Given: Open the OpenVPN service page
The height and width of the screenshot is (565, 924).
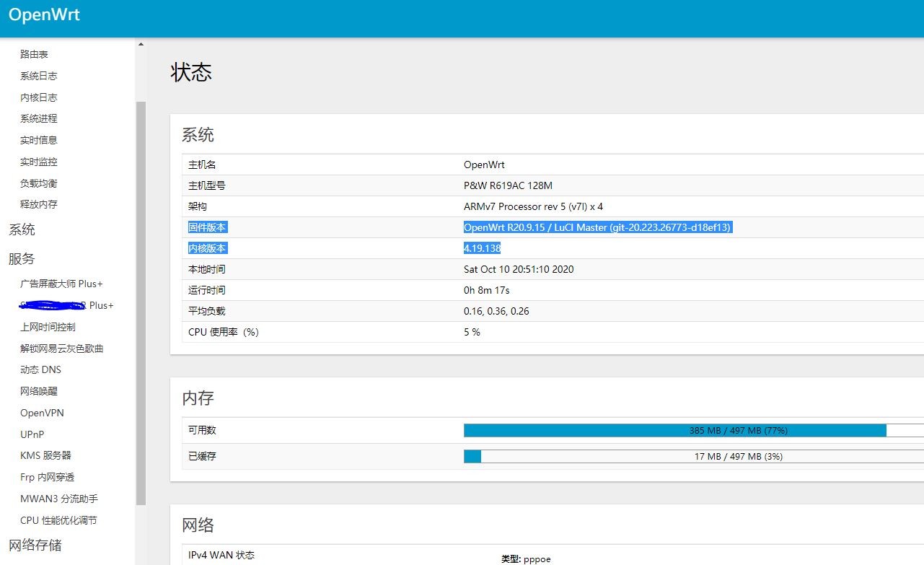Looking at the screenshot, I should coord(42,413).
